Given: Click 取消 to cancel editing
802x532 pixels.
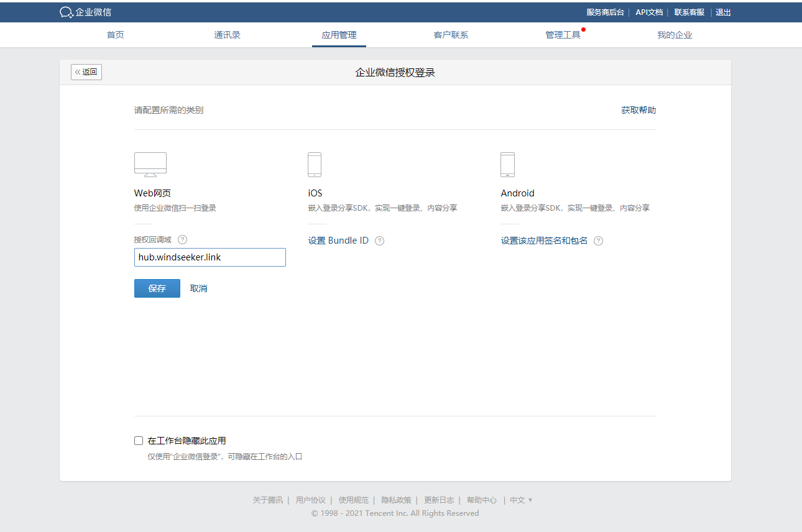Looking at the screenshot, I should (199, 288).
